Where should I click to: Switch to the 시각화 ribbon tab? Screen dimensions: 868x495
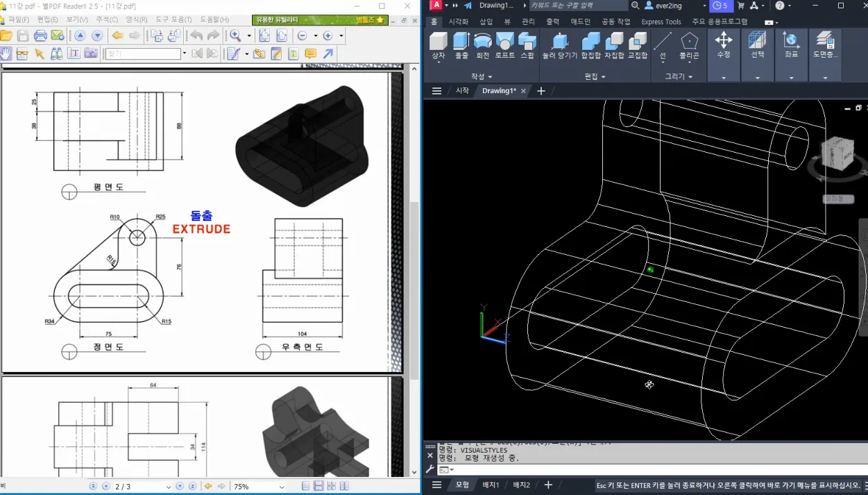(459, 22)
